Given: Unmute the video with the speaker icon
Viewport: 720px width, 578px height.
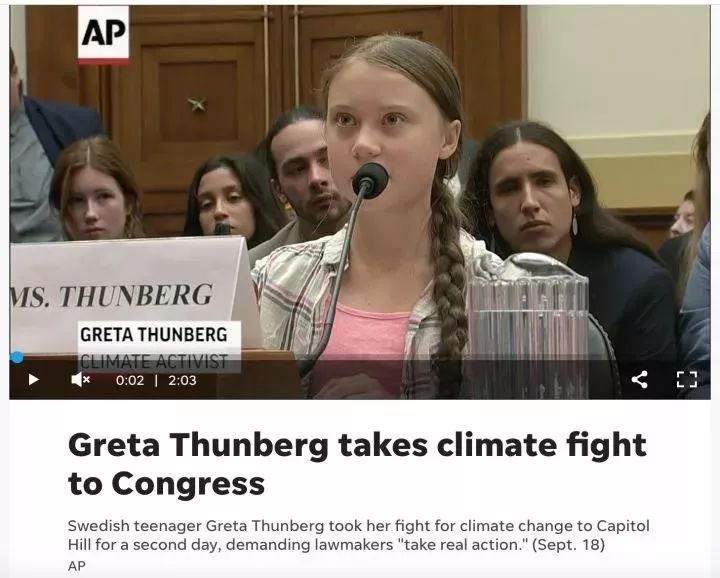Looking at the screenshot, I should tap(80, 380).
